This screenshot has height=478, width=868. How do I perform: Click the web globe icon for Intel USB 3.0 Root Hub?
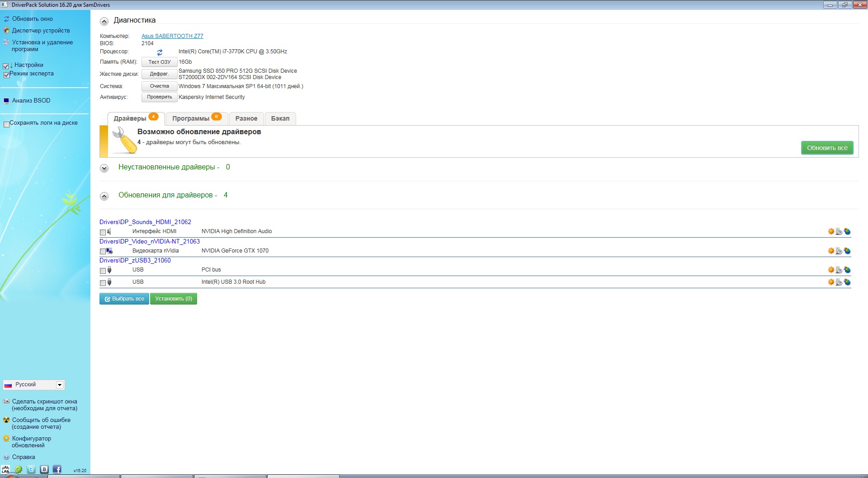click(847, 282)
